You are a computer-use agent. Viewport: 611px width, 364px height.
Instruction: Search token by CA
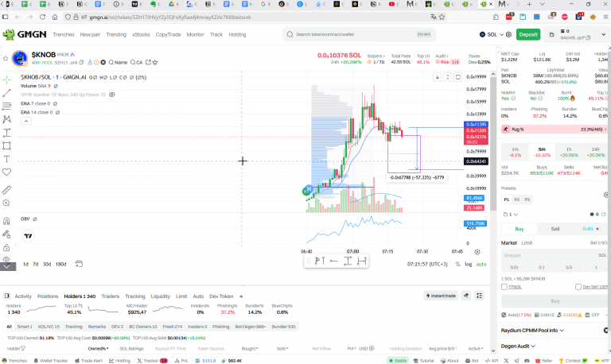(x=136, y=62)
